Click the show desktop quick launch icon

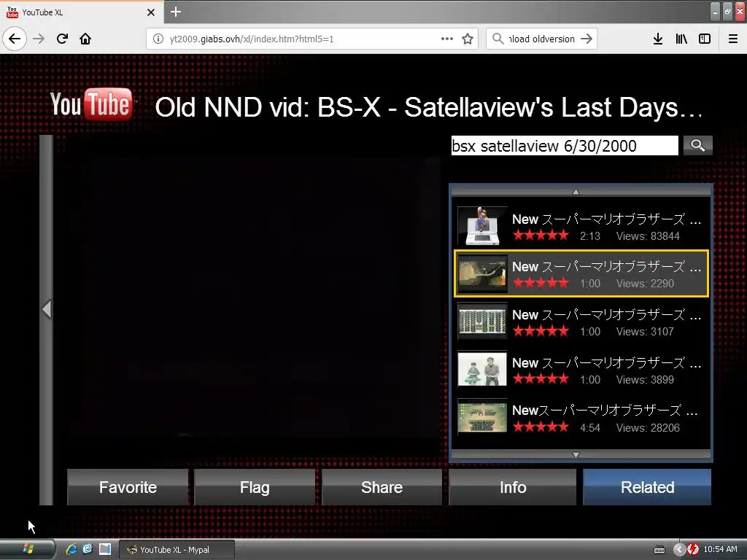tap(105, 550)
